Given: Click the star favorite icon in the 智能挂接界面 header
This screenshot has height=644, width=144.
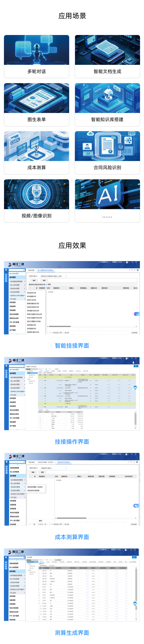Looking at the screenshot, I should pos(132,262).
